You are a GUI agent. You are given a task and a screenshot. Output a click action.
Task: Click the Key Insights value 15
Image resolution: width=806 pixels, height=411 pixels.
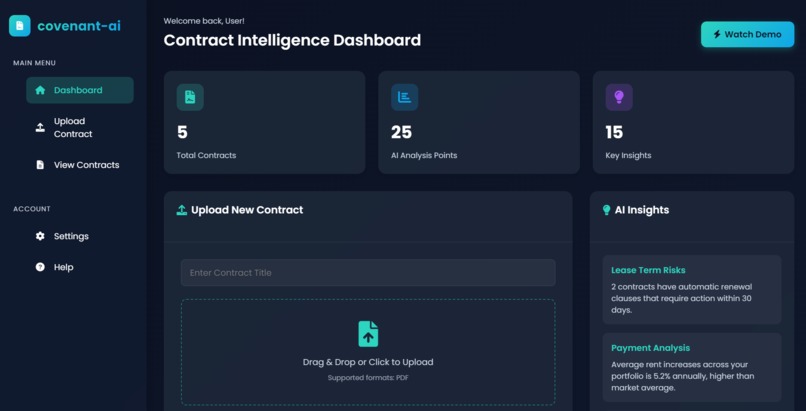point(614,133)
